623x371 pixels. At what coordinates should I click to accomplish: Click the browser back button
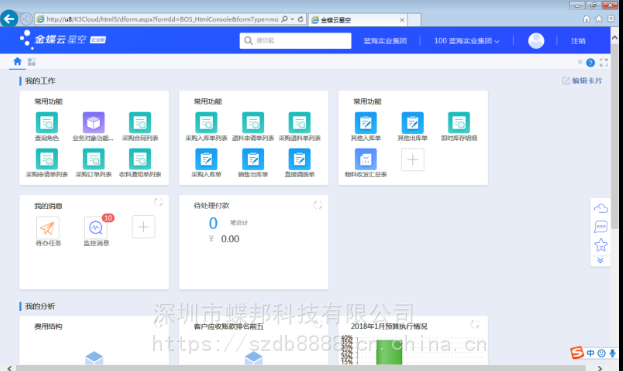[9, 18]
